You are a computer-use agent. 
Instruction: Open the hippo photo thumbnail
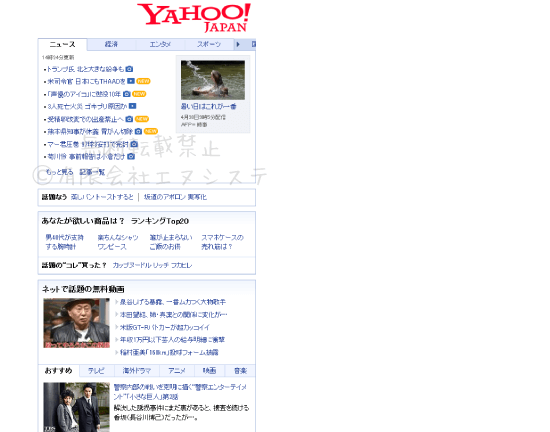click(213, 80)
